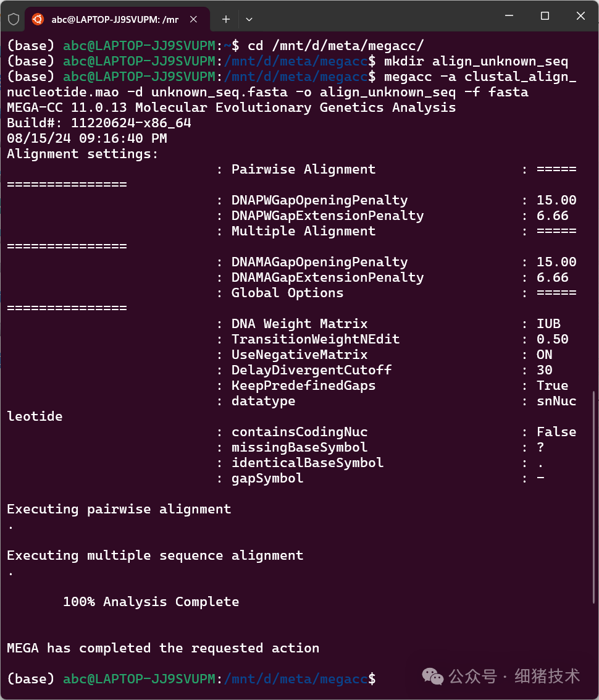The image size is (599, 700).
Task: Click the "Executing multiple sequence alignment" line
Action: [x=155, y=555]
